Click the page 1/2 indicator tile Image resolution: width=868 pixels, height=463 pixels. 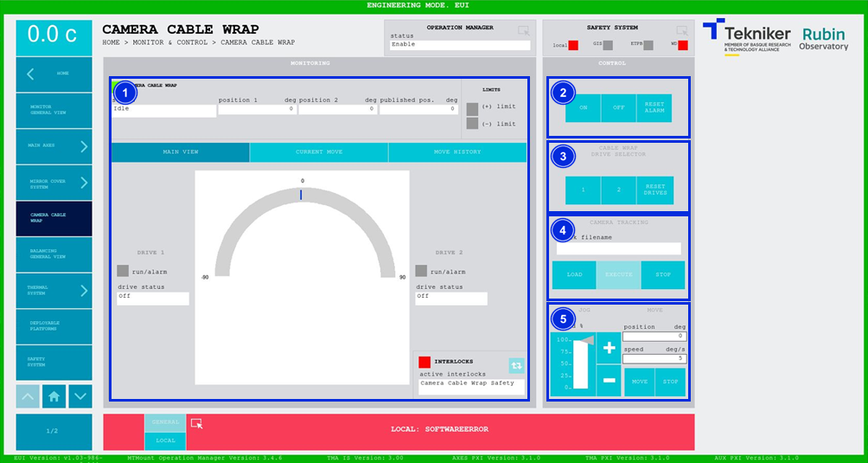[54, 432]
